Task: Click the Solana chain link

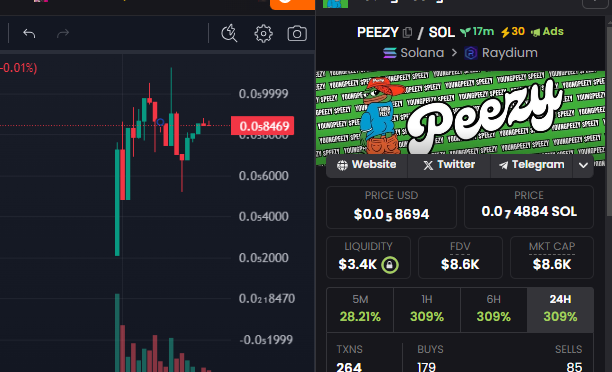Action: [x=414, y=53]
